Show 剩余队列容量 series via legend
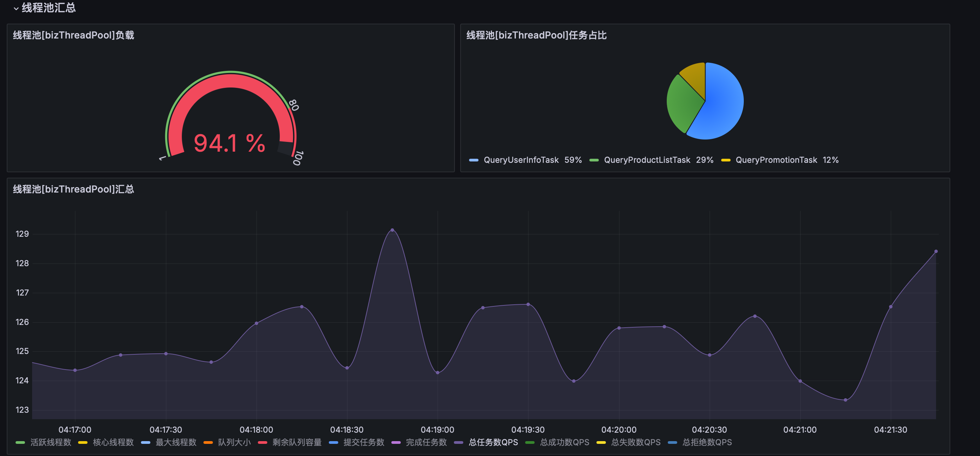Screen dimensions: 980x456 click(297, 442)
